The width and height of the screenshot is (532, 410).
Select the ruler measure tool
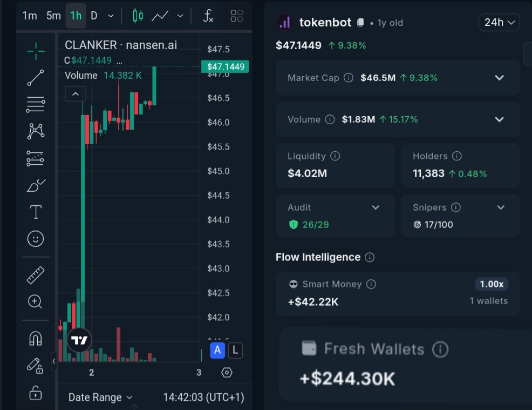(x=36, y=275)
